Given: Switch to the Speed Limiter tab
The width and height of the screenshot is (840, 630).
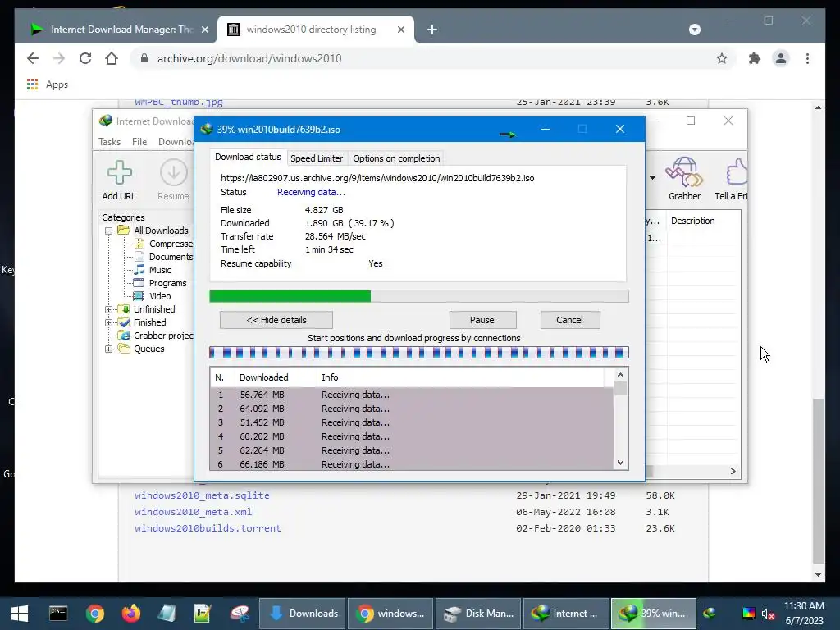Looking at the screenshot, I should click(316, 158).
